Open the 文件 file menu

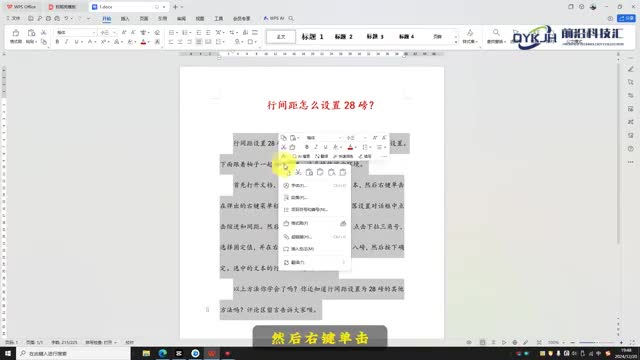click(x=14, y=18)
